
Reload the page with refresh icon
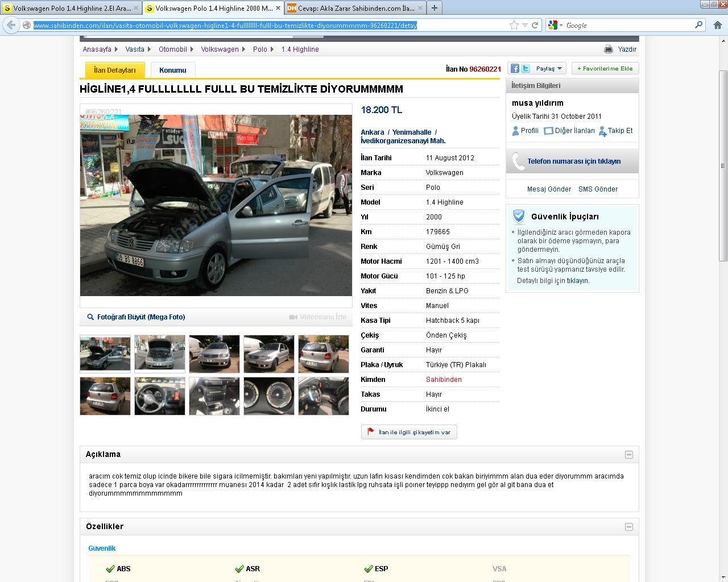point(535,25)
